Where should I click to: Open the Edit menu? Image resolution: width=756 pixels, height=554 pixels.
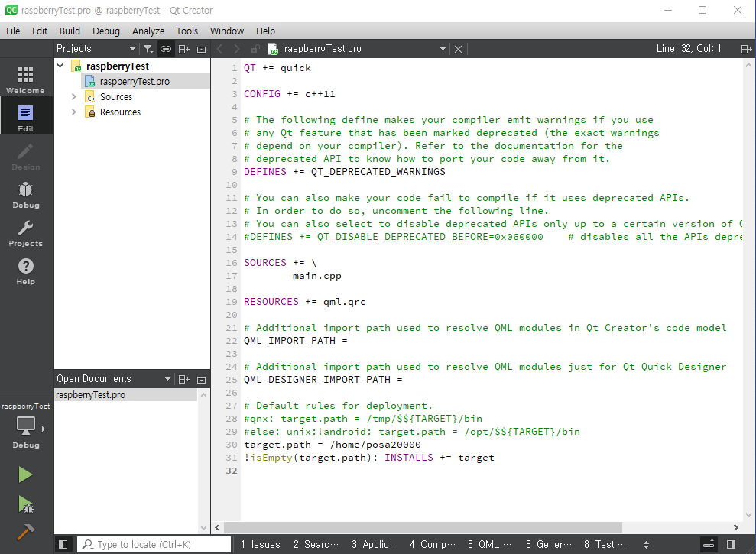[40, 31]
